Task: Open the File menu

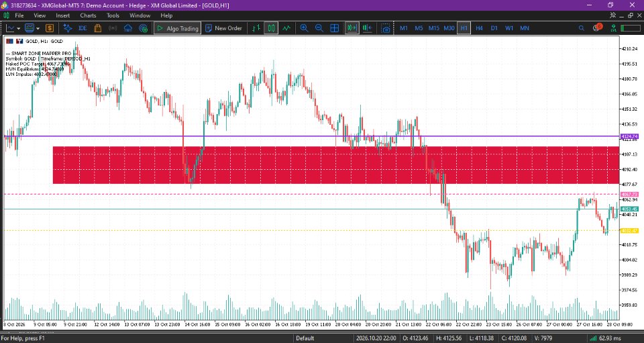Action: 19,15
